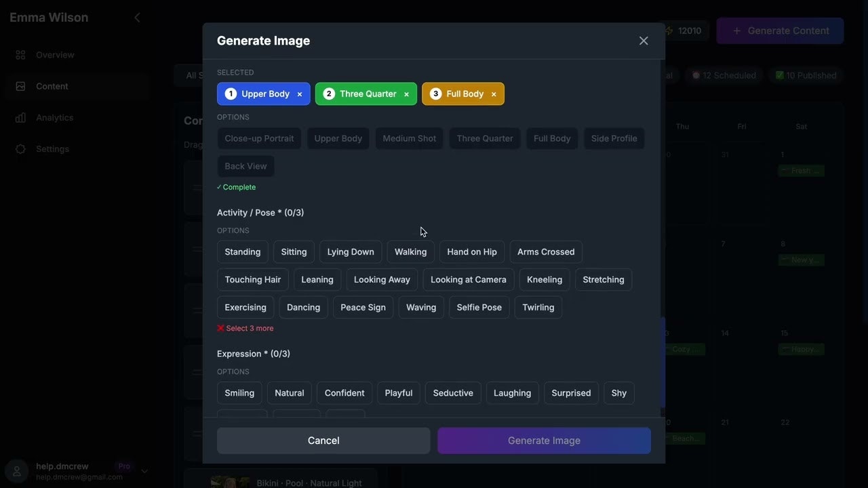This screenshot has height=488, width=868.
Task: Click the clock icon beside 12 Scheduled
Action: (697, 75)
